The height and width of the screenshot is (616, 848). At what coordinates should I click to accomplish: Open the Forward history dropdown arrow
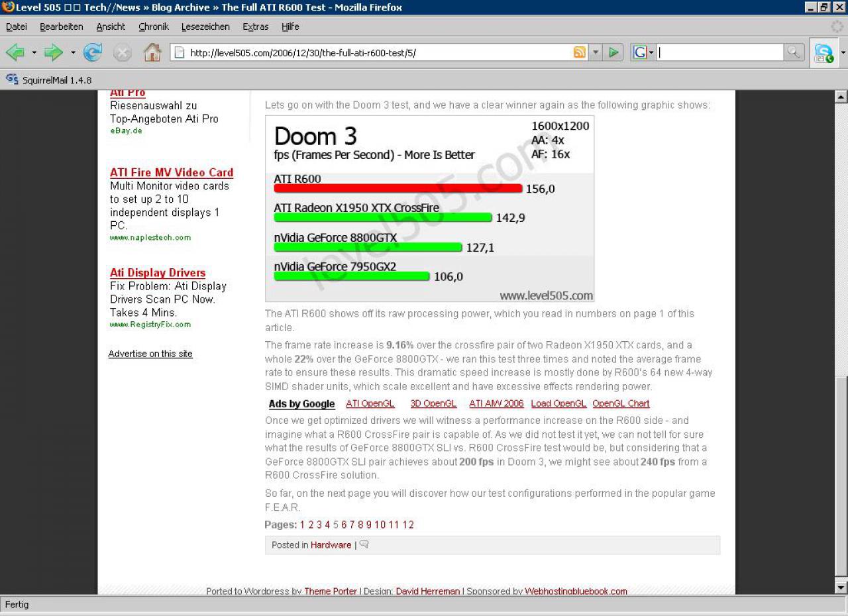point(73,52)
